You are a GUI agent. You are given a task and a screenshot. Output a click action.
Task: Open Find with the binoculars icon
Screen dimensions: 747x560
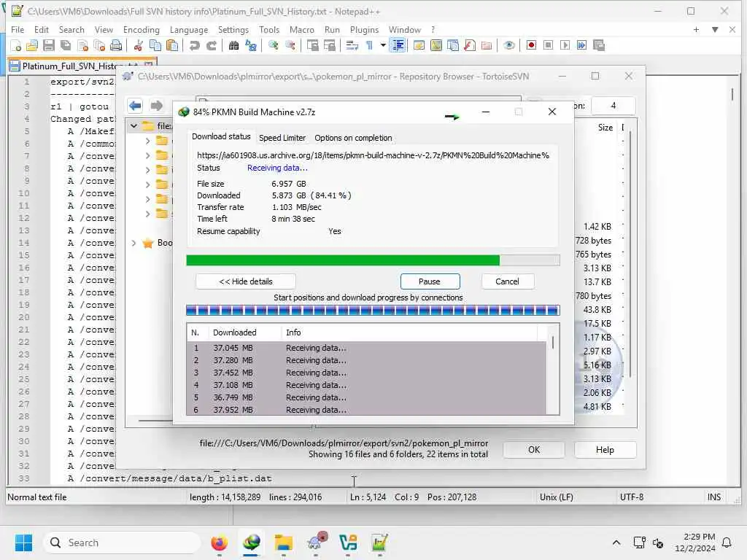[233, 46]
